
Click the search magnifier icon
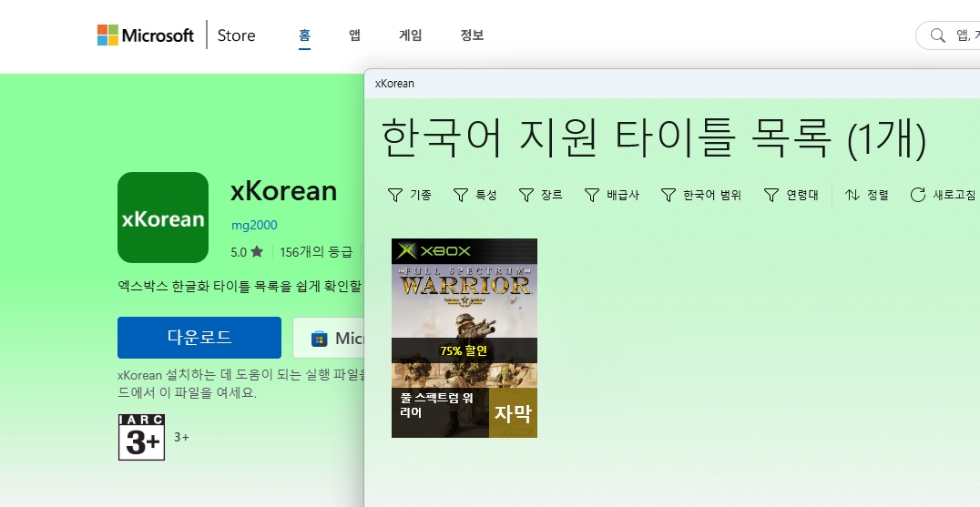[x=936, y=35]
